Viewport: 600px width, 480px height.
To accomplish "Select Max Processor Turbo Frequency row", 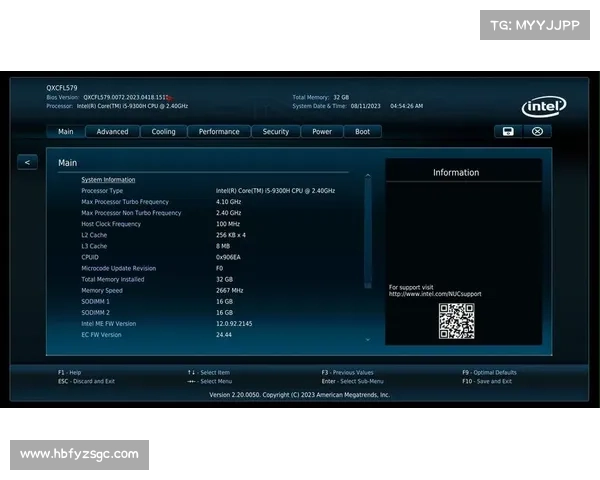I will 161,202.
